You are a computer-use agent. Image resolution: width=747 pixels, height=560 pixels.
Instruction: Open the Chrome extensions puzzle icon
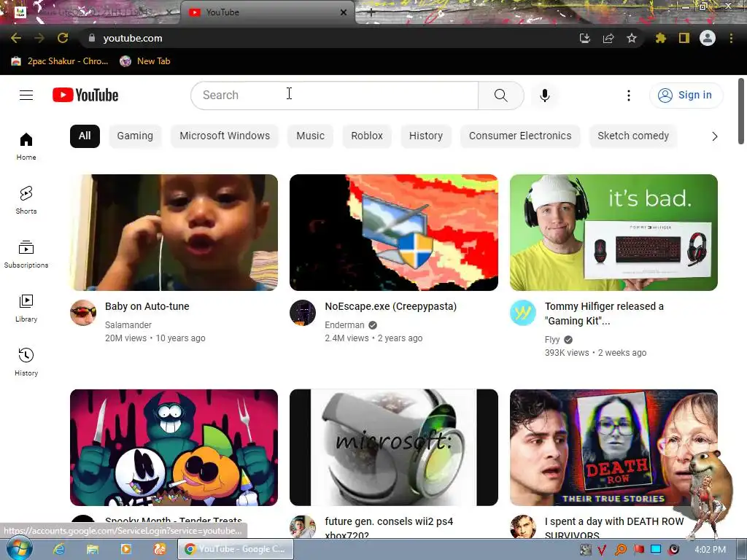pyautogui.click(x=660, y=38)
